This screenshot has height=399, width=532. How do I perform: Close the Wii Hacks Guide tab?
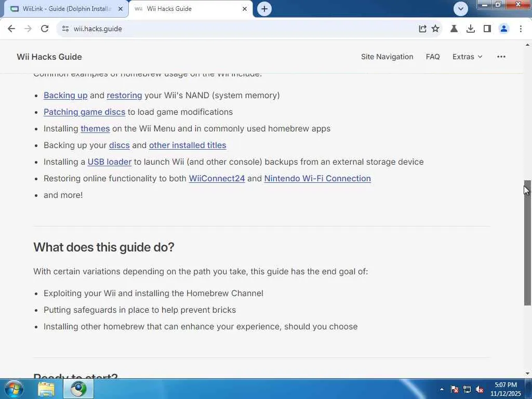tap(245, 9)
